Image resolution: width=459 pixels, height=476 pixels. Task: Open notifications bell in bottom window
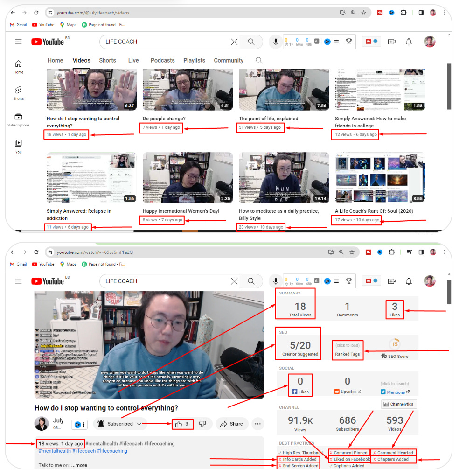[x=409, y=281]
